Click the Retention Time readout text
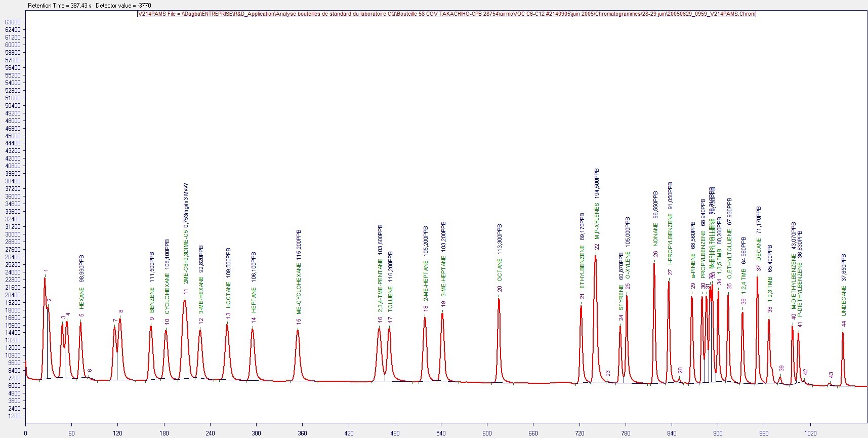The width and height of the screenshot is (868, 438). click(60, 6)
